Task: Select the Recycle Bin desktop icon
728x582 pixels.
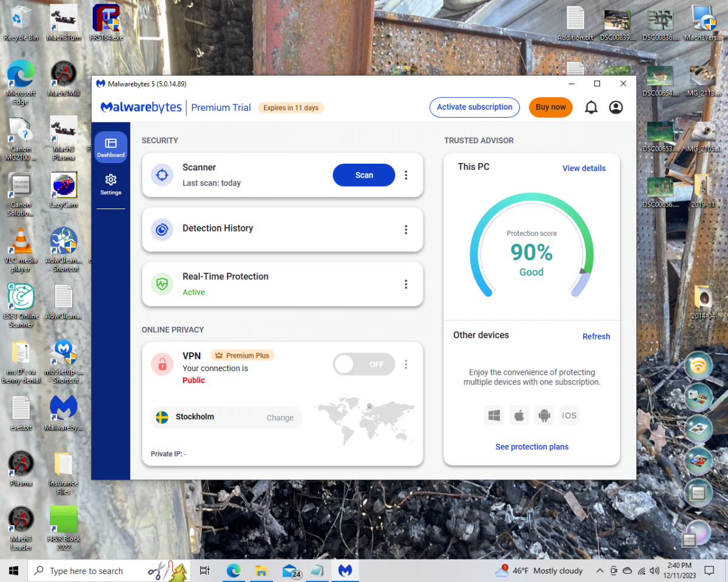Action: (x=21, y=23)
